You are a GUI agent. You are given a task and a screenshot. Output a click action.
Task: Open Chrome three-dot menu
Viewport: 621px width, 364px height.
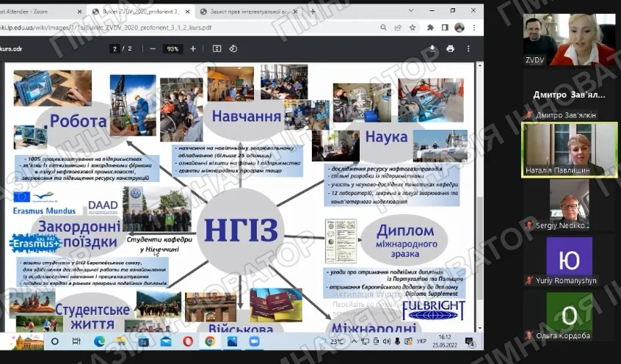point(474,27)
